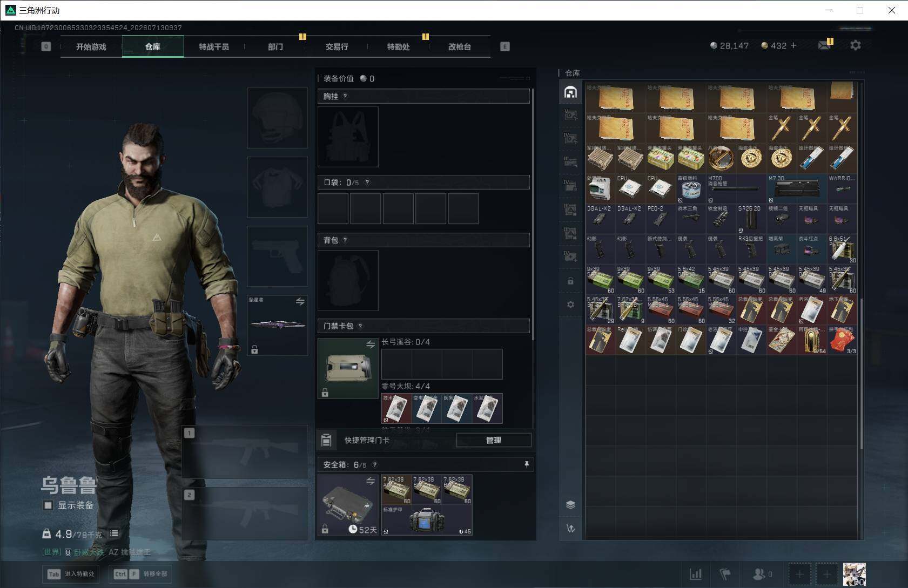Open the warehouse sidebar gear icon
Image resolution: width=908 pixels, height=588 pixels.
(570, 305)
